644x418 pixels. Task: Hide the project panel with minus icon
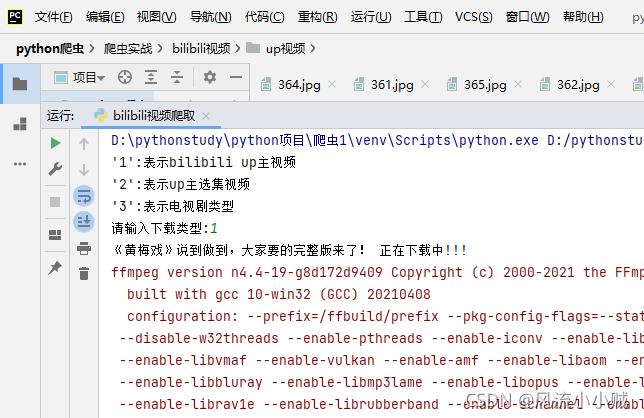point(236,77)
